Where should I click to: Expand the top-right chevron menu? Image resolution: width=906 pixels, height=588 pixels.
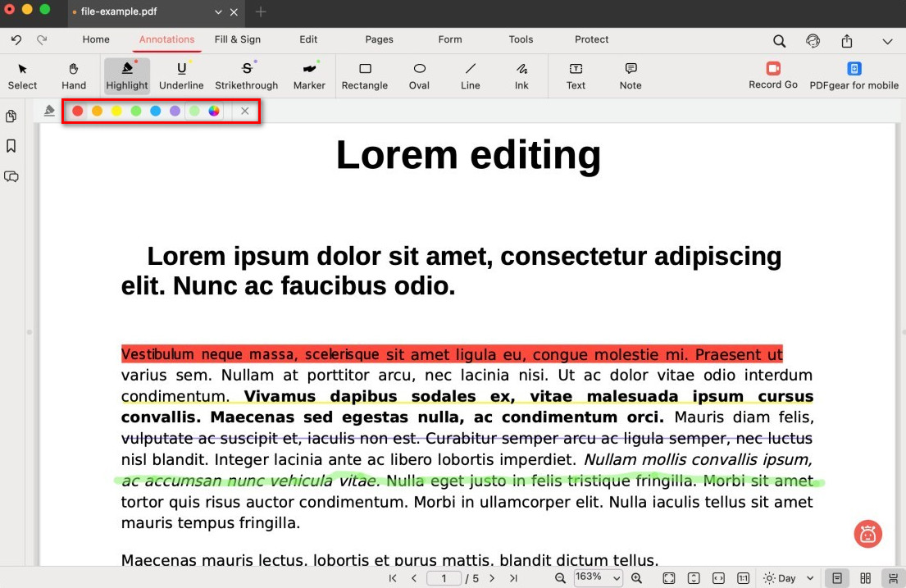coord(887,41)
